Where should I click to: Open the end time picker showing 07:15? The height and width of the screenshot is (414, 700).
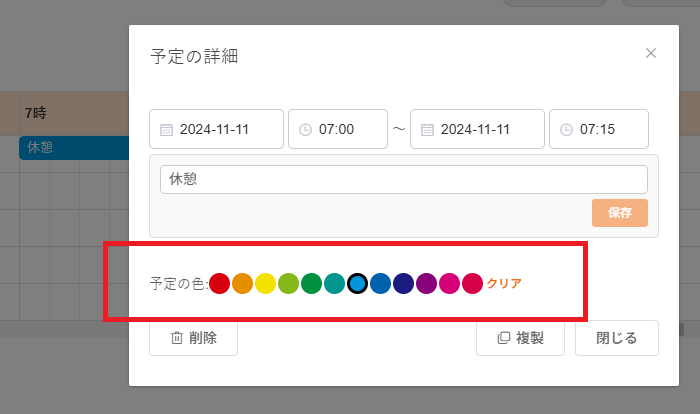pyautogui.click(x=598, y=130)
